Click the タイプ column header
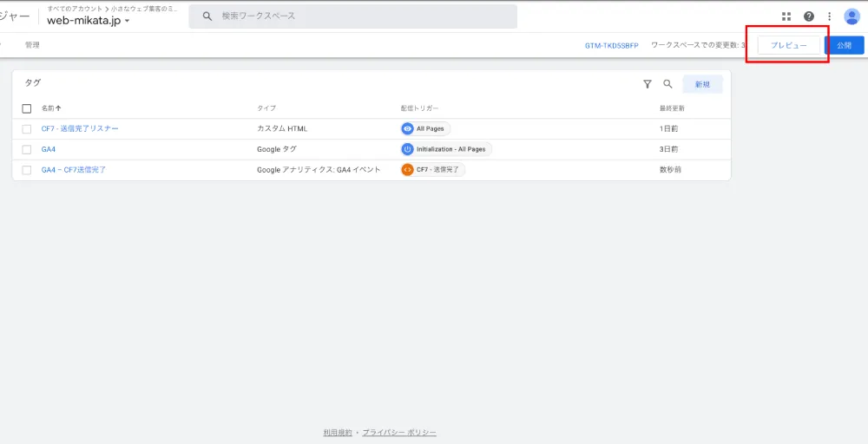 pos(266,108)
